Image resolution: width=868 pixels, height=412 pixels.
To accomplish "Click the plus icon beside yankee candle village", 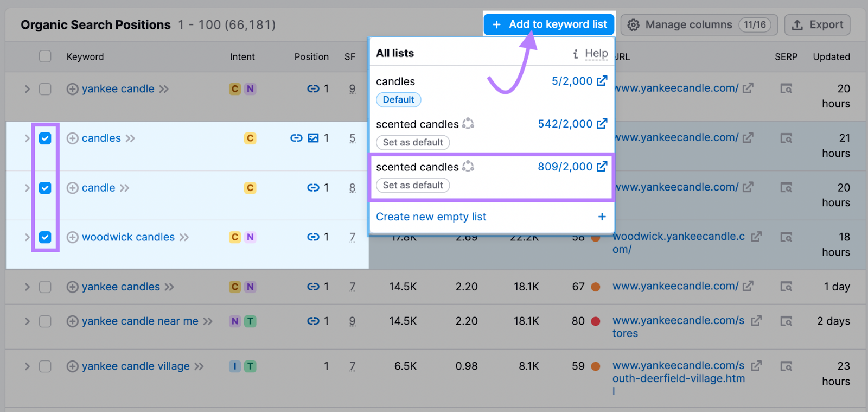I will [72, 366].
